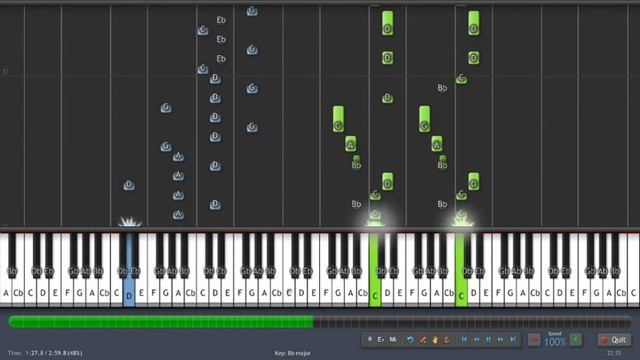Jump ahead on the dark unplayed progress bar
Image resolution: width=640 pixels, height=360 pixels.
click(x=472, y=322)
